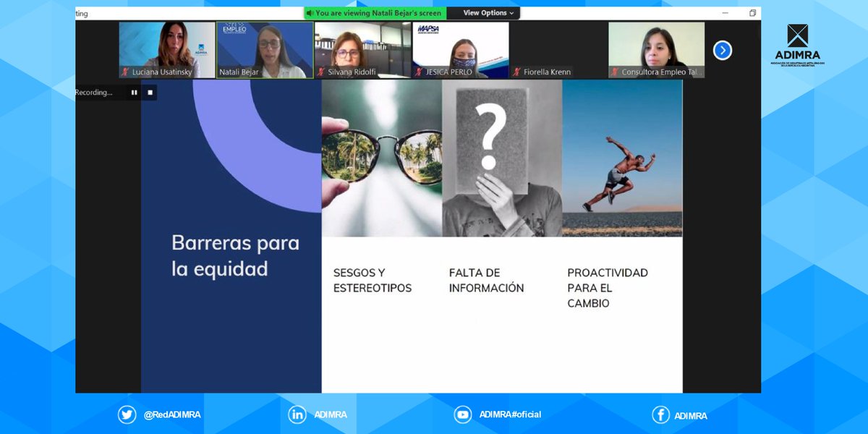Image resolution: width=868 pixels, height=434 pixels.
Task: Click muted mic icon beside Fiorella Krenn
Action: click(x=517, y=72)
